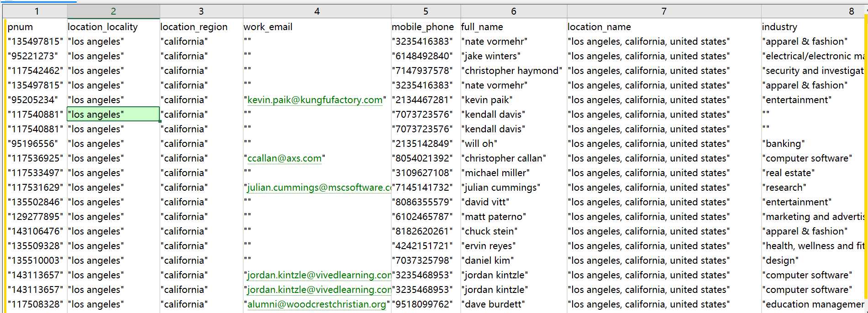Select industry cell "education managemer"
Viewport: 868px width, 313px height.
(x=813, y=304)
